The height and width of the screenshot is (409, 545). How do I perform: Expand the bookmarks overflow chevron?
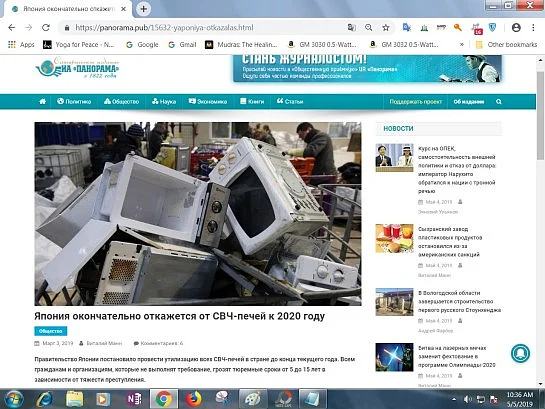[x=462, y=44]
